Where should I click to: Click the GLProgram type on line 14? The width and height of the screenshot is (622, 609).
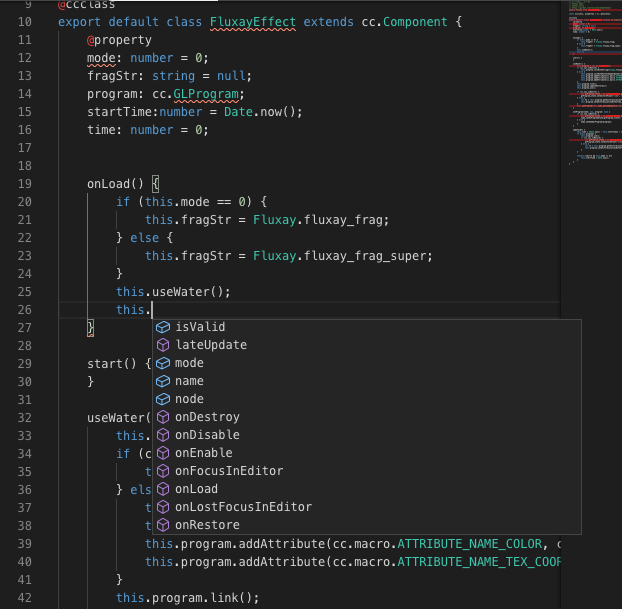(206, 94)
